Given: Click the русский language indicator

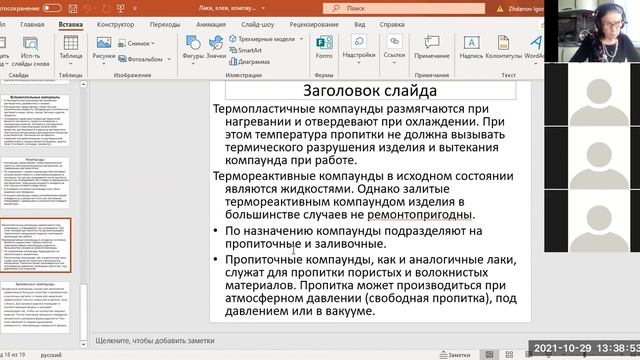Looking at the screenshot, I should [x=51, y=355].
